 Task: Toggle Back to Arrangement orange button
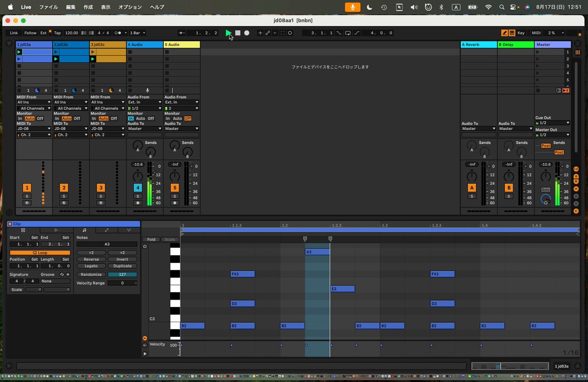566,90
